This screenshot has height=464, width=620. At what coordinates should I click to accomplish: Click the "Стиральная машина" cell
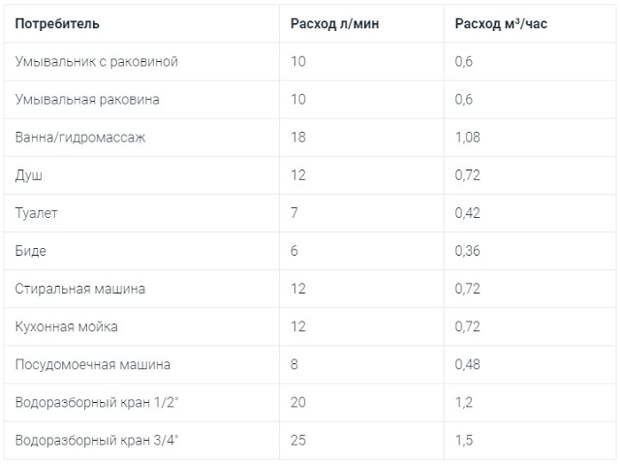(x=81, y=289)
